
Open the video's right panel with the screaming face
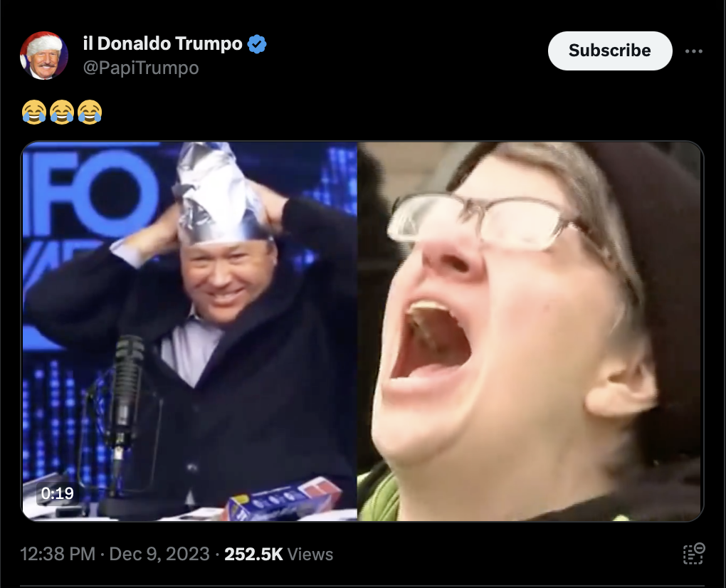coord(530,331)
